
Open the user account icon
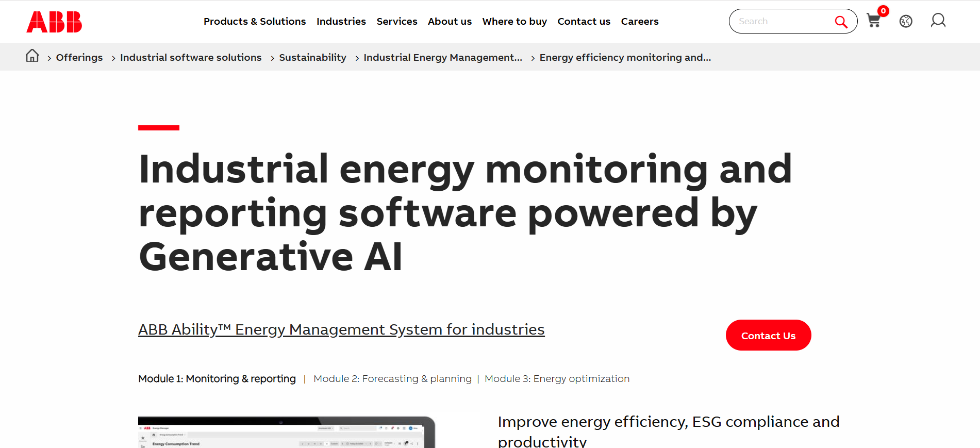[938, 21]
